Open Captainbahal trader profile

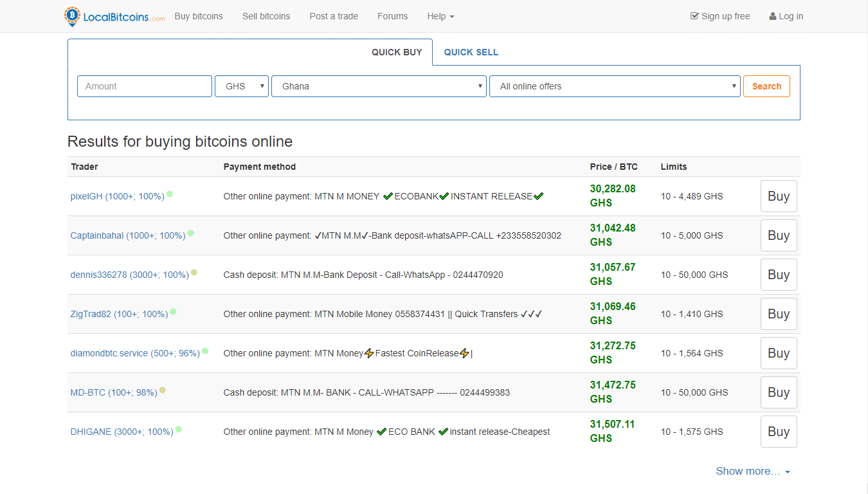(128, 235)
